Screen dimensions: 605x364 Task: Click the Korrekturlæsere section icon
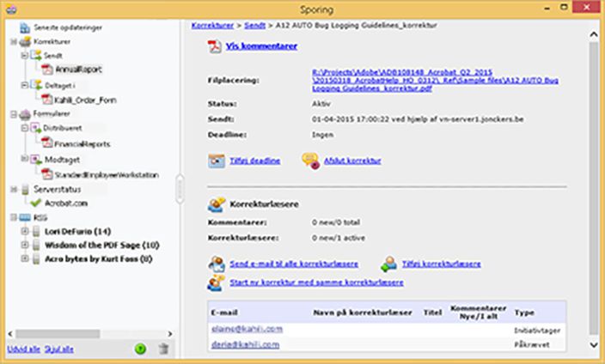(217, 204)
